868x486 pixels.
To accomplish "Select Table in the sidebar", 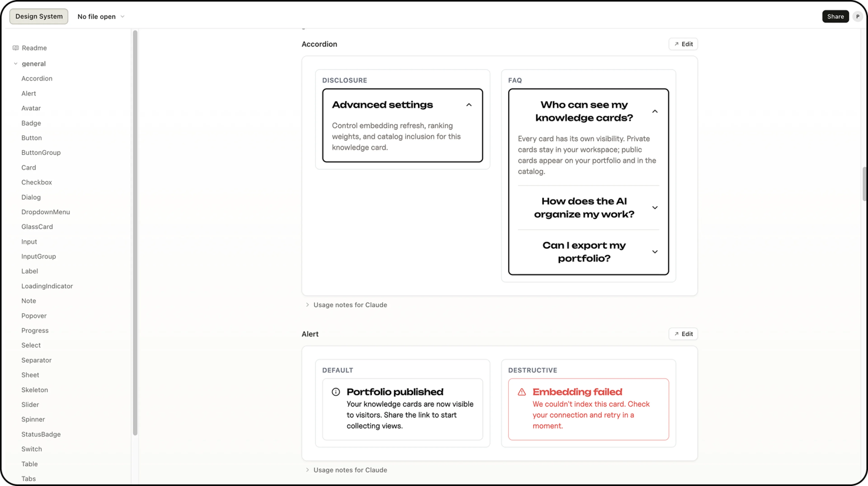I will (30, 464).
